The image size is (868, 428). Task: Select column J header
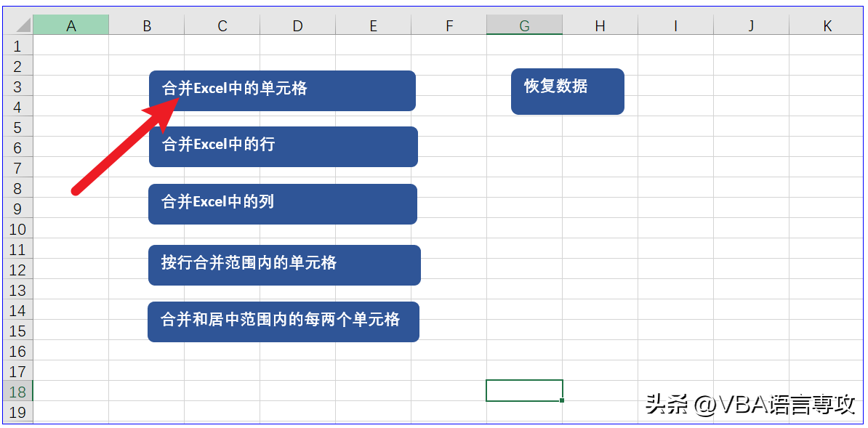pos(751,25)
